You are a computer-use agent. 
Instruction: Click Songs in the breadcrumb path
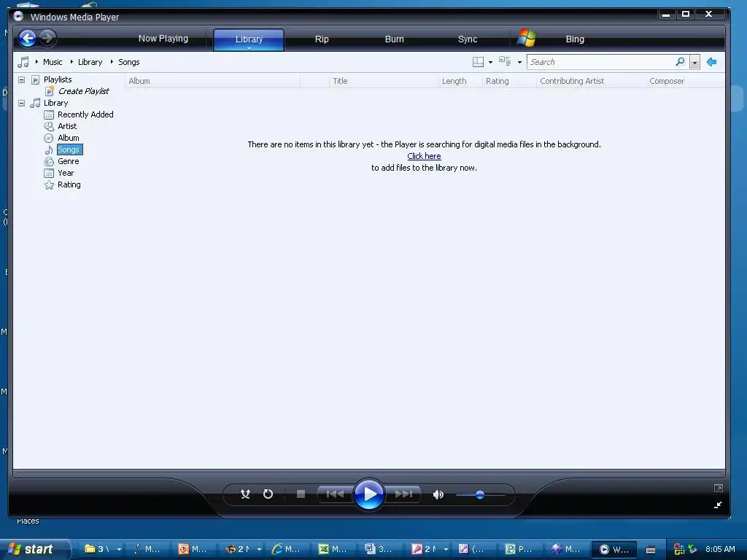[x=128, y=62]
